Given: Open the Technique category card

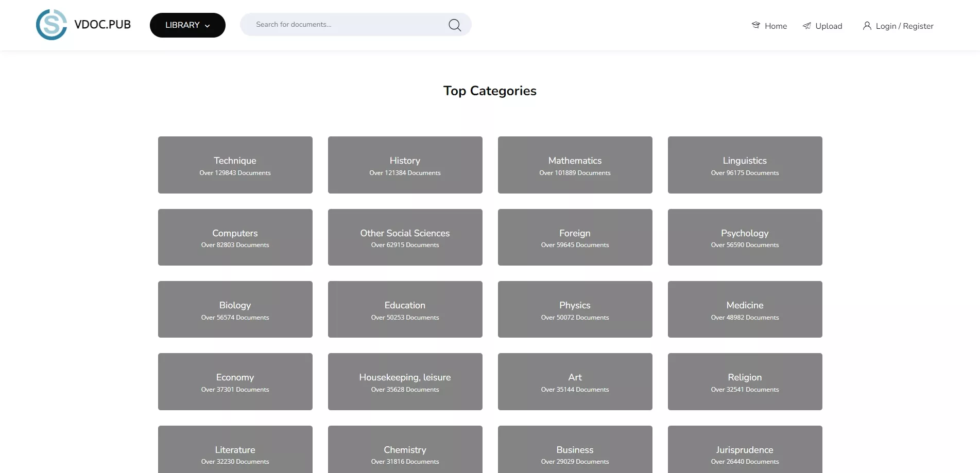Looking at the screenshot, I should [x=235, y=165].
